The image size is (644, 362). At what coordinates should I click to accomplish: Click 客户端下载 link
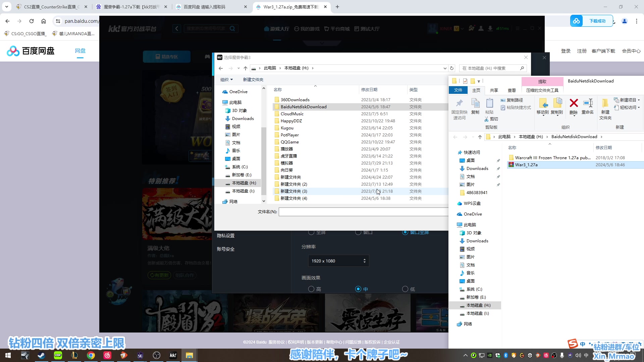coord(603,51)
